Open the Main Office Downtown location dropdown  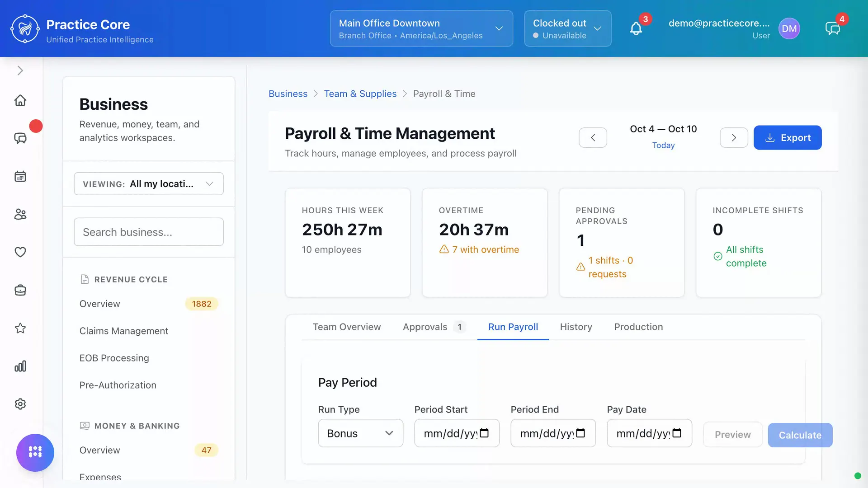pyautogui.click(x=421, y=28)
